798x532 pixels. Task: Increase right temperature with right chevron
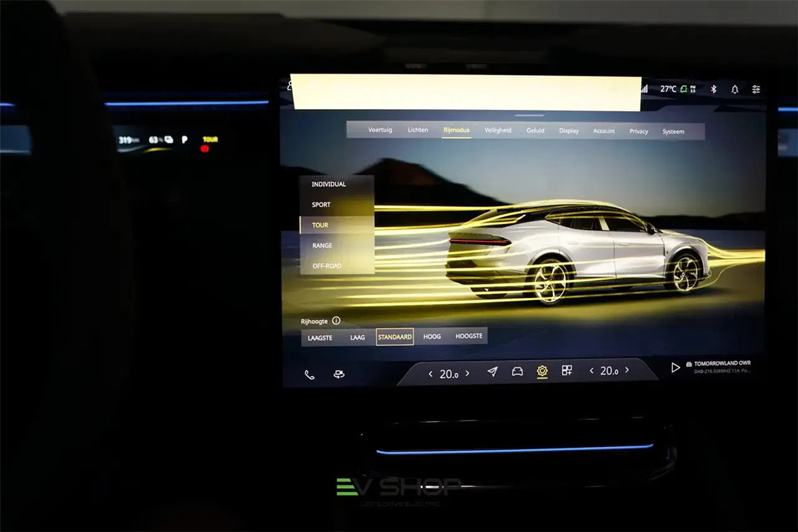click(626, 370)
